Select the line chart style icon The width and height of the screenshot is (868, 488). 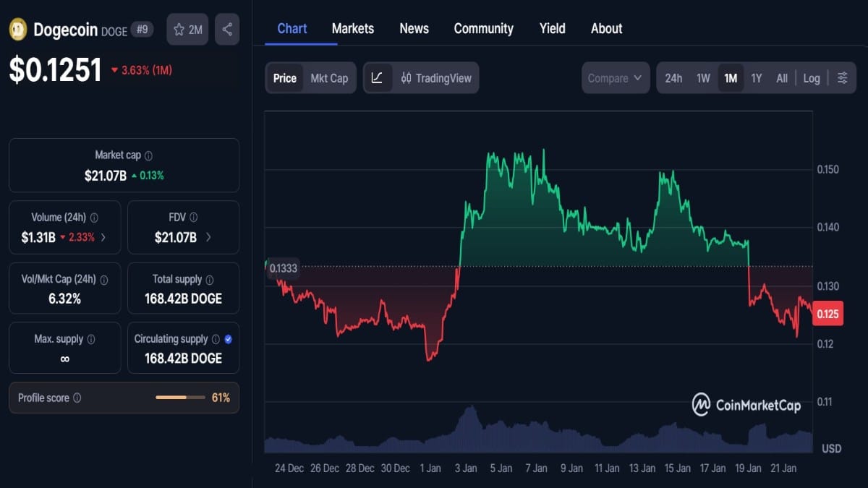tap(378, 77)
